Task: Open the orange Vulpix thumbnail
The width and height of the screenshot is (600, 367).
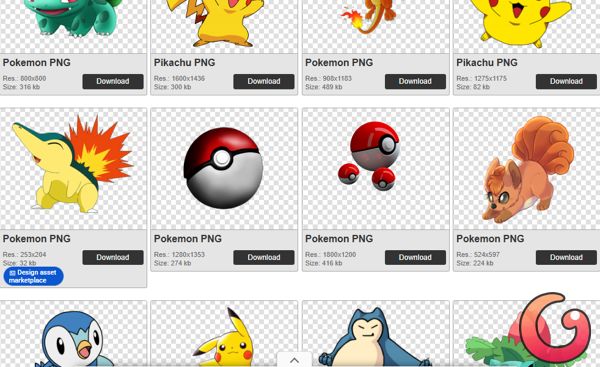Action: tap(527, 169)
